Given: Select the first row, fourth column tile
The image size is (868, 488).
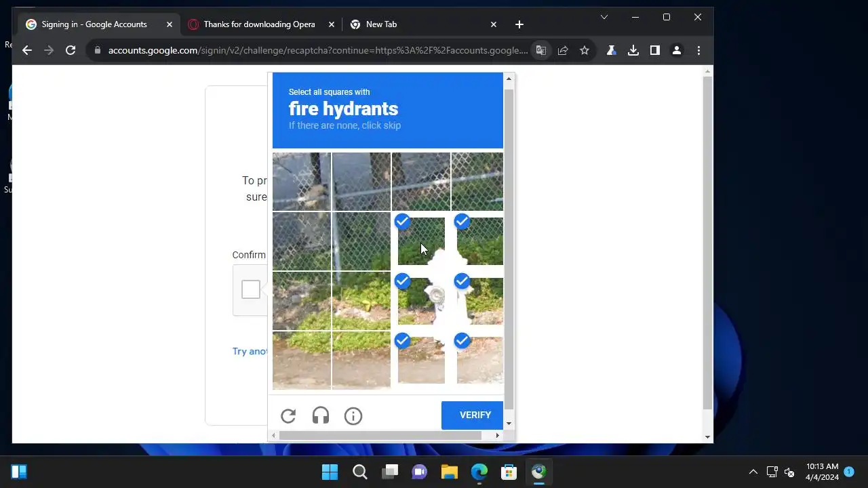Looking at the screenshot, I should (x=477, y=182).
